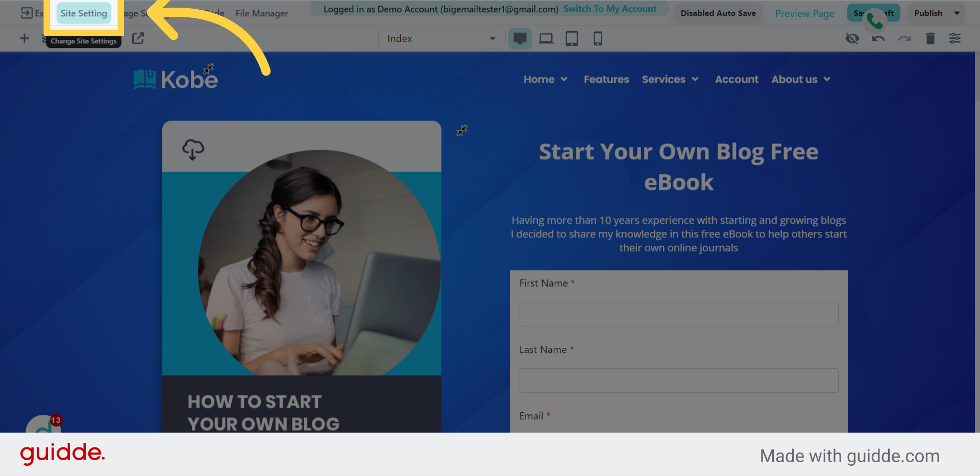980x476 pixels.
Task: Click the Kobe logo
Action: pyautogui.click(x=176, y=79)
